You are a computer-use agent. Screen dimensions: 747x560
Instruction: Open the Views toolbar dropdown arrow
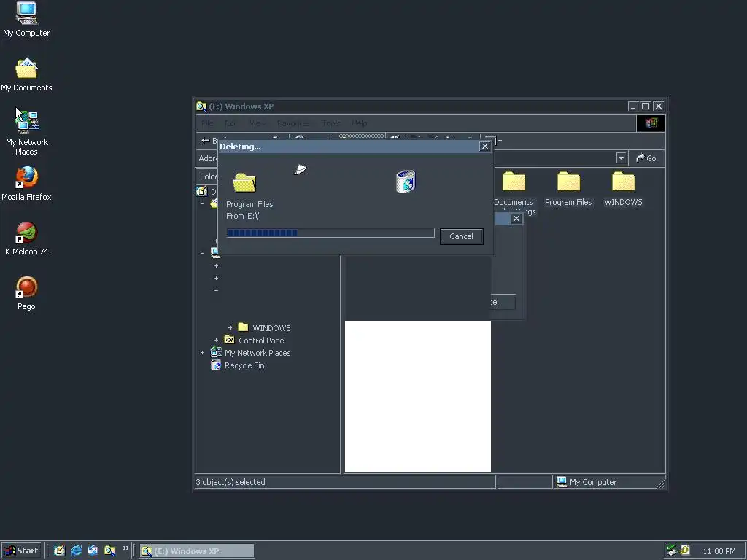pos(500,141)
